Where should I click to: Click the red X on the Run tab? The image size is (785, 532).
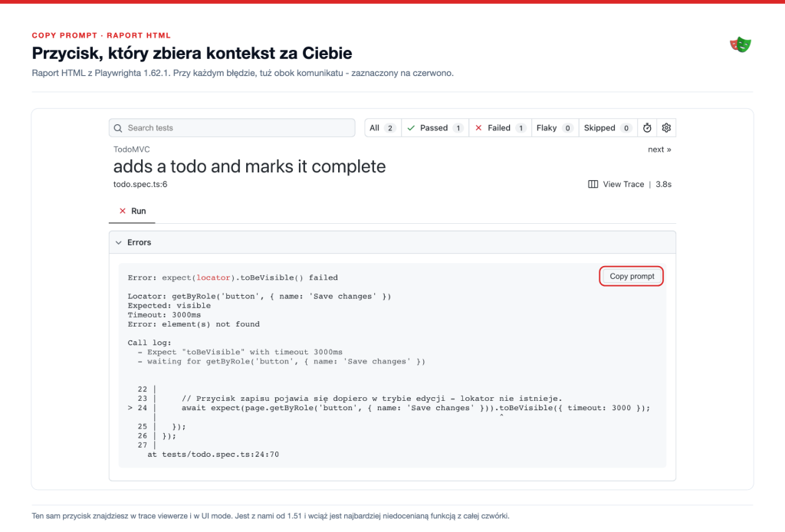click(123, 212)
